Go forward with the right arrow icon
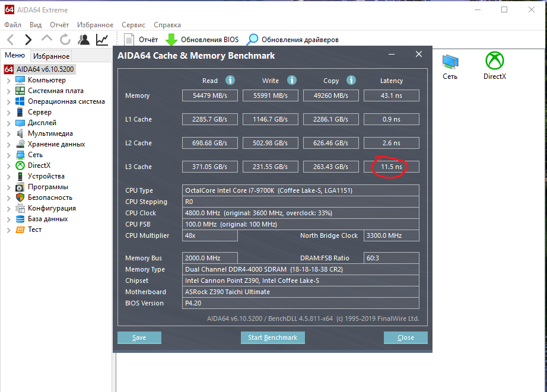Viewport: 547px width, 392px height. pyautogui.click(x=28, y=40)
